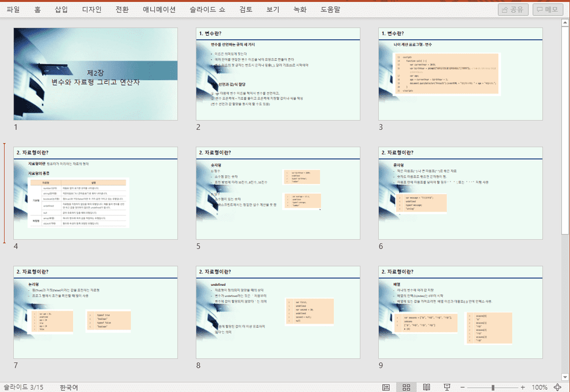Select slide 1 title thumbnail 제2장
570x392 pixels.
(x=96, y=74)
